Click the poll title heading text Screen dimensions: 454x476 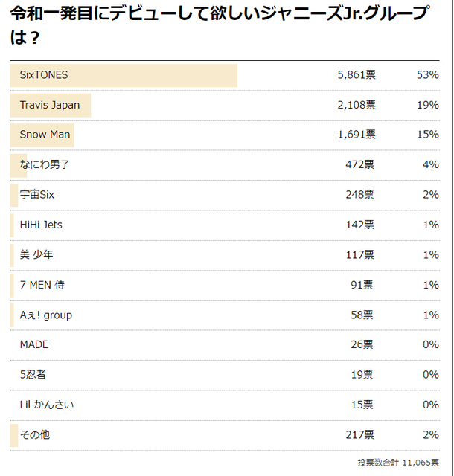pos(220,25)
